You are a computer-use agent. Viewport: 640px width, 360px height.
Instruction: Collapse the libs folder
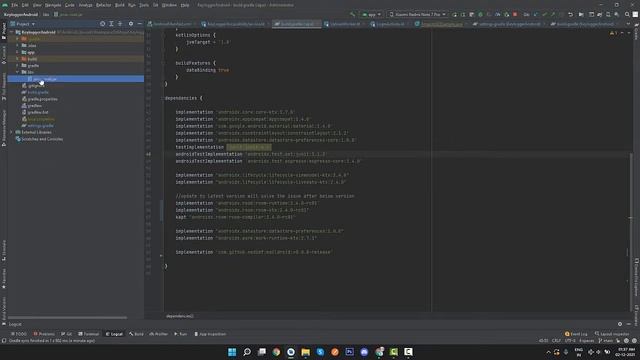coord(18,72)
